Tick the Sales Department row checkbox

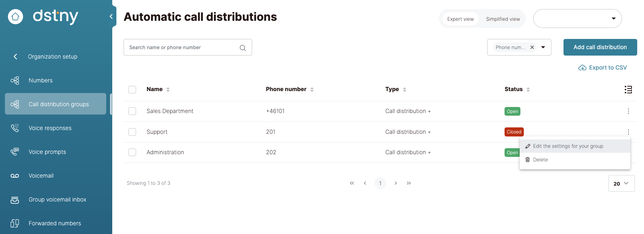click(x=132, y=111)
